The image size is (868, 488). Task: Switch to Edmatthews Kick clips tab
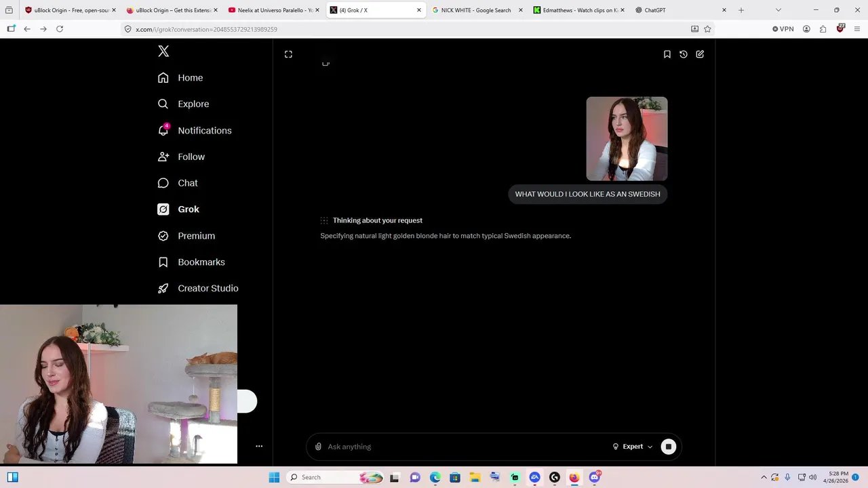click(579, 10)
